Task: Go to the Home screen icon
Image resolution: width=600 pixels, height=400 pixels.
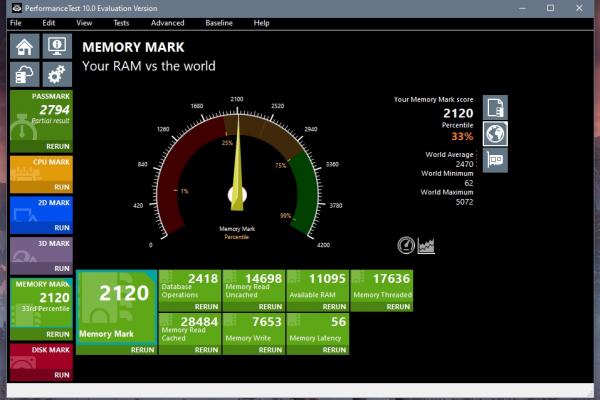Action: coord(24,46)
